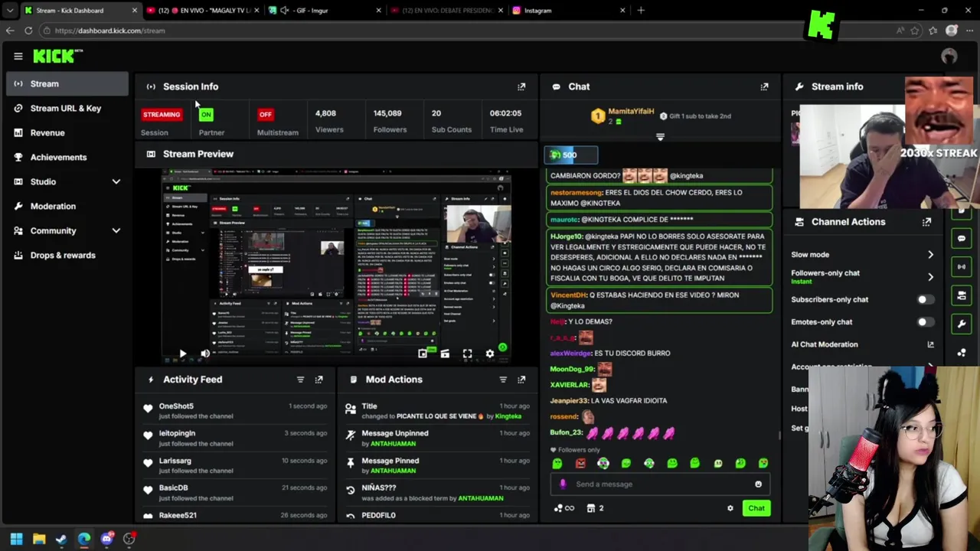Focus the Send a message input field
Screen dimensions: 980x551
[658, 484]
